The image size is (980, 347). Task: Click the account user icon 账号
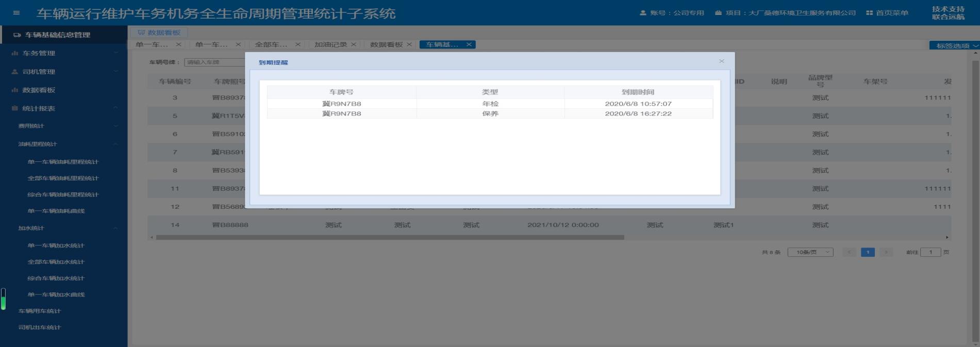(x=643, y=13)
